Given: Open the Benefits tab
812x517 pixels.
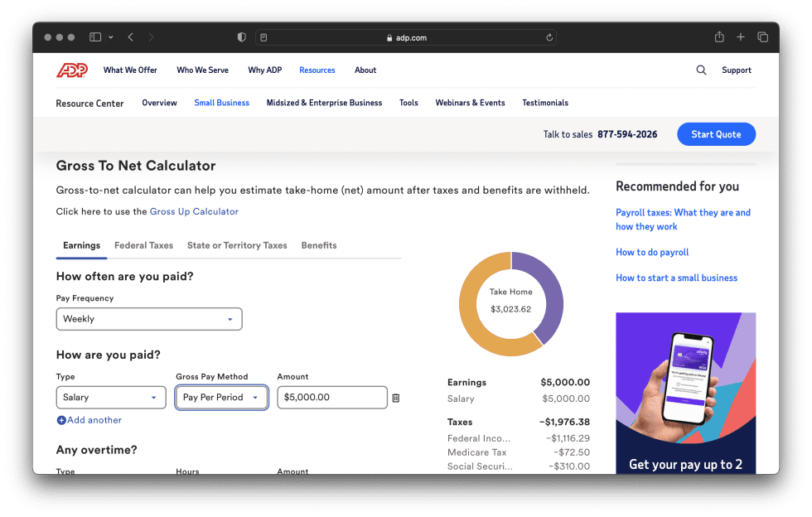Looking at the screenshot, I should [x=319, y=245].
